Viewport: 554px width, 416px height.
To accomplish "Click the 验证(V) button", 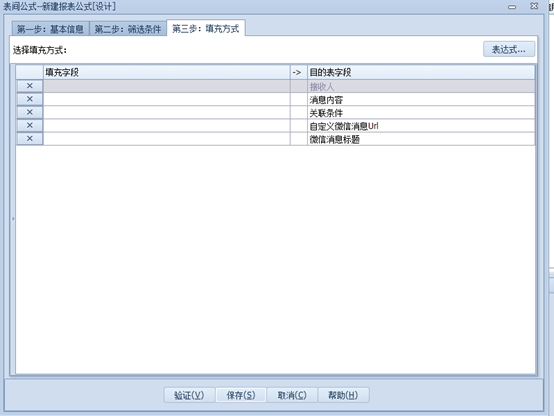I will pos(189,395).
